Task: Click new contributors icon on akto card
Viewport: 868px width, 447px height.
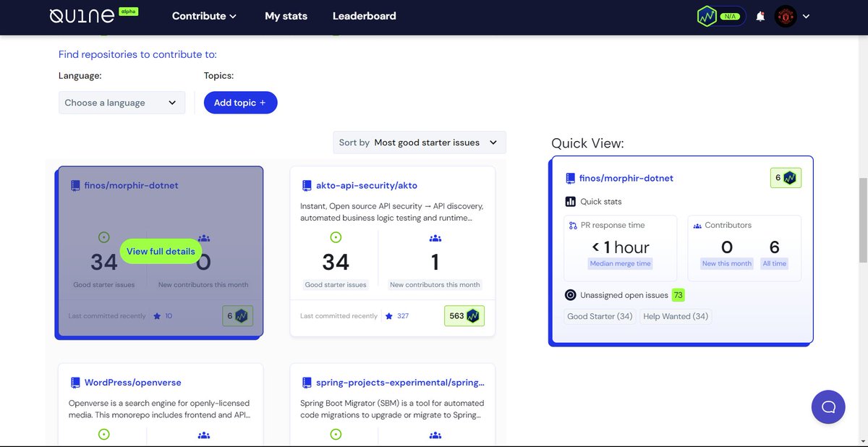Action: pos(435,238)
